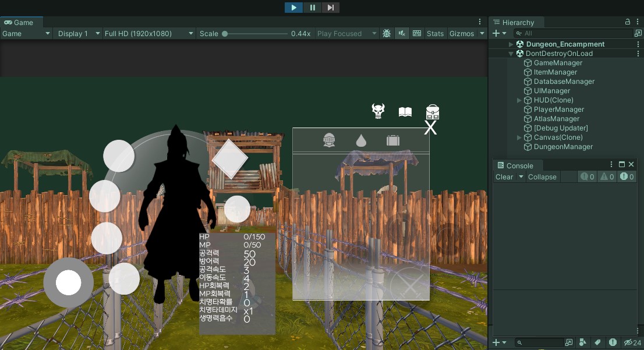Open the Hierarchy search window icon
The image size is (644, 350).
click(x=638, y=33)
